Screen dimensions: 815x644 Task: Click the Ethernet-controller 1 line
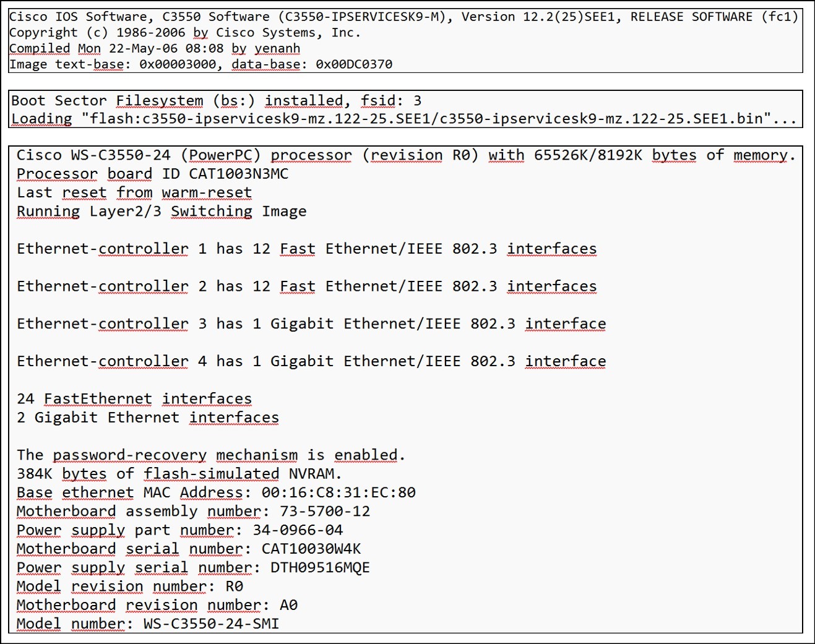point(306,249)
